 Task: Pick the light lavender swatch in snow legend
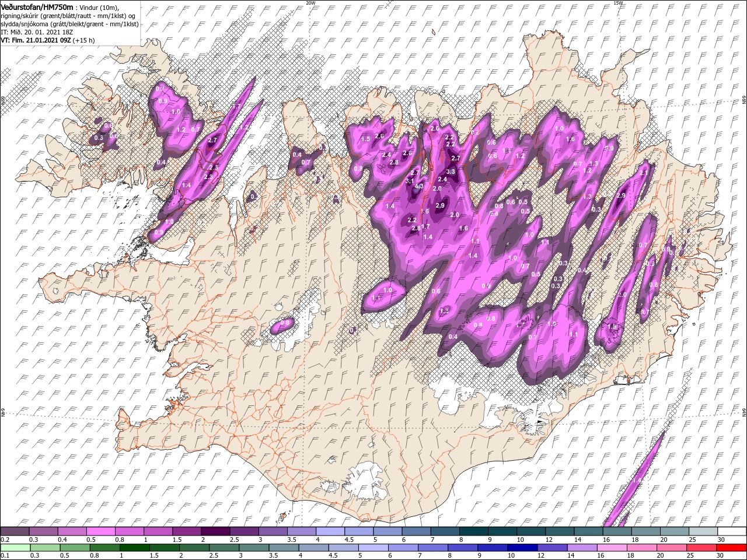tap(330, 531)
